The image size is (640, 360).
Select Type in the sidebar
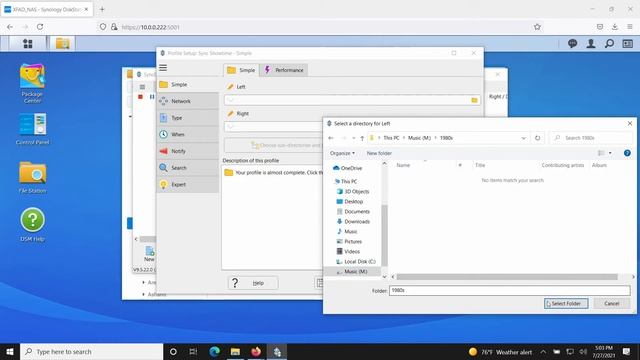tap(188, 118)
